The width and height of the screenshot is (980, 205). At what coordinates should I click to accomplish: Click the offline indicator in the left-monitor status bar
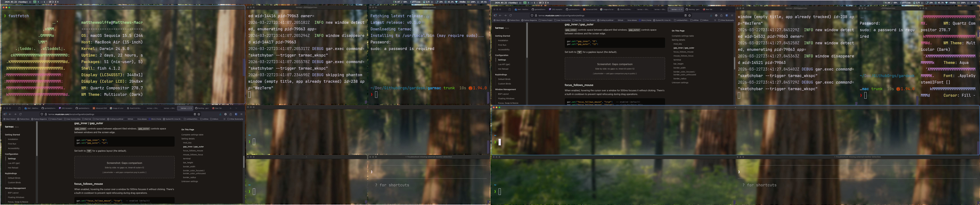pyautogui.click(x=416, y=2)
